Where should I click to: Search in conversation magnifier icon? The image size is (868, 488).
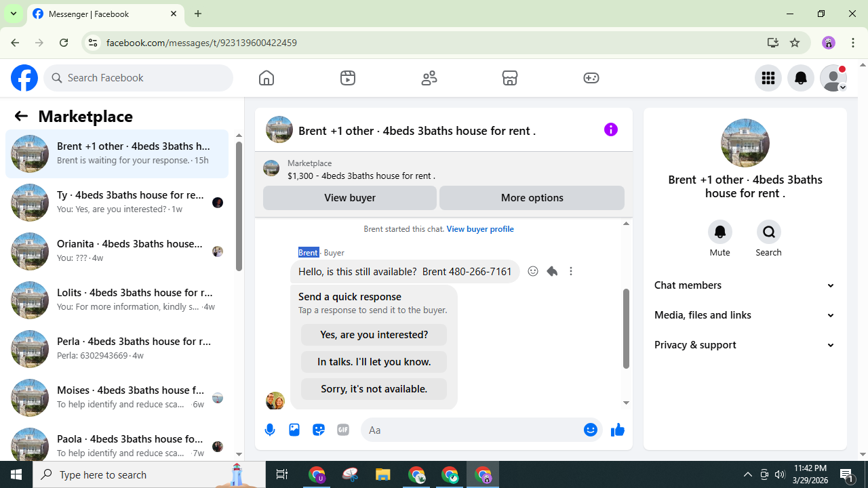pos(769,232)
